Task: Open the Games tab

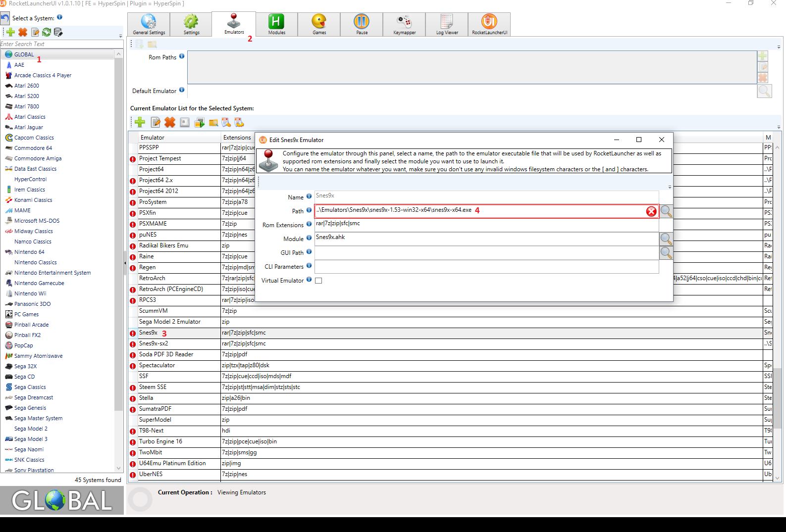Action: [319, 24]
